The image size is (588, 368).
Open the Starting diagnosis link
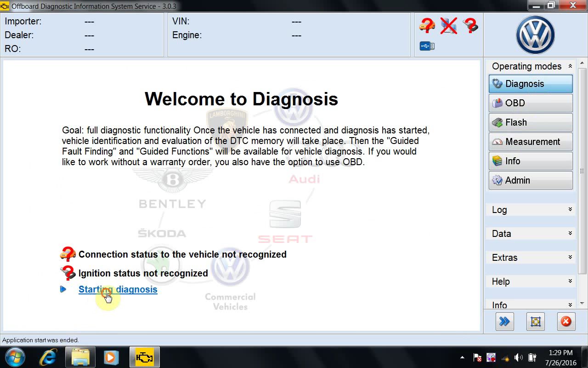(x=118, y=289)
